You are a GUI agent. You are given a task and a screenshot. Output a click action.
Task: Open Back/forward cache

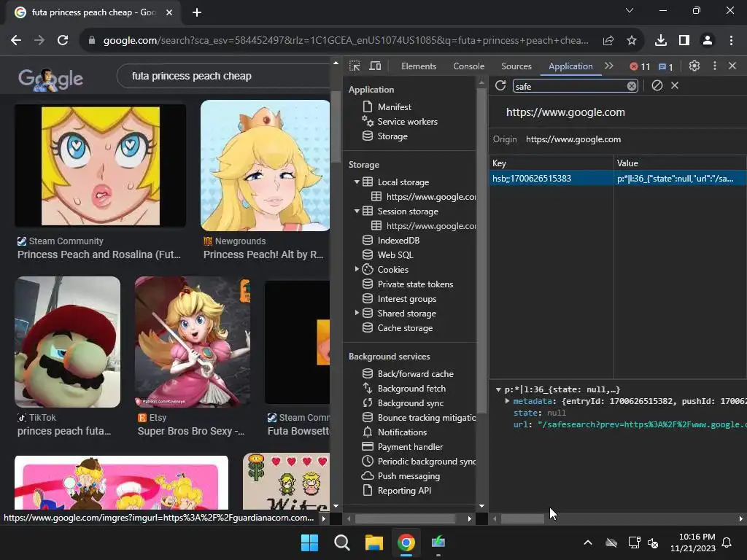(x=415, y=374)
